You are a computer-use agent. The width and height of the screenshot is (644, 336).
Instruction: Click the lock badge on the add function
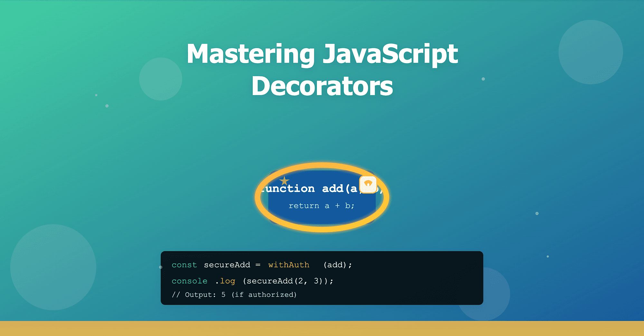(368, 185)
